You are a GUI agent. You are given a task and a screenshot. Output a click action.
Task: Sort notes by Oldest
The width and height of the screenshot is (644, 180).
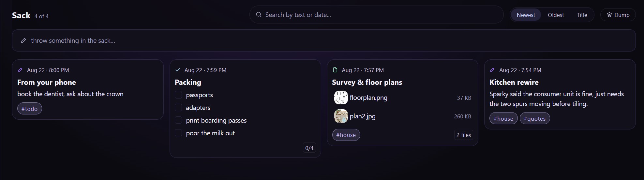tap(556, 15)
